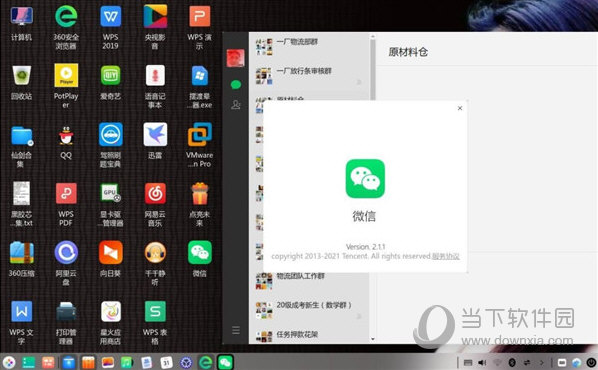Open the volume control in system tray

[482, 363]
